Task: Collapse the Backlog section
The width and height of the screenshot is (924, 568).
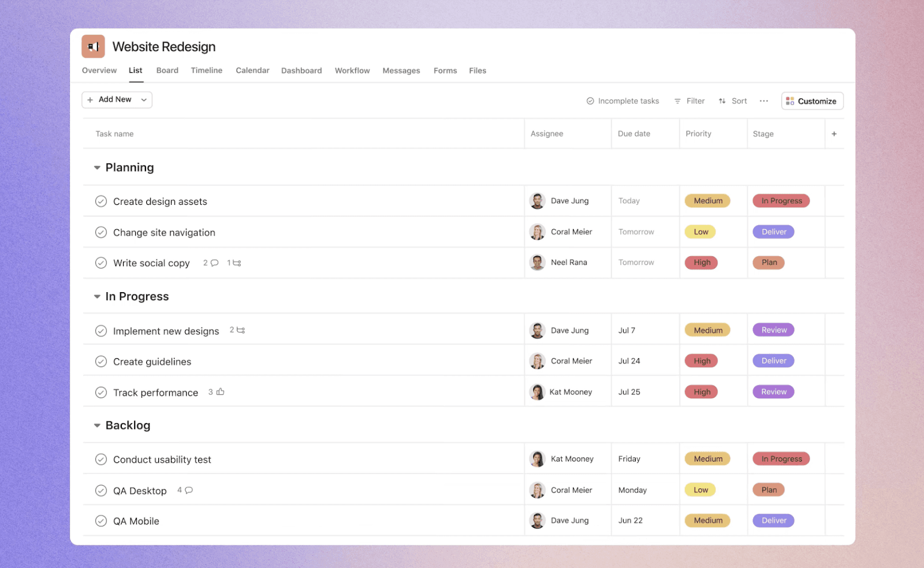Action: point(97,425)
